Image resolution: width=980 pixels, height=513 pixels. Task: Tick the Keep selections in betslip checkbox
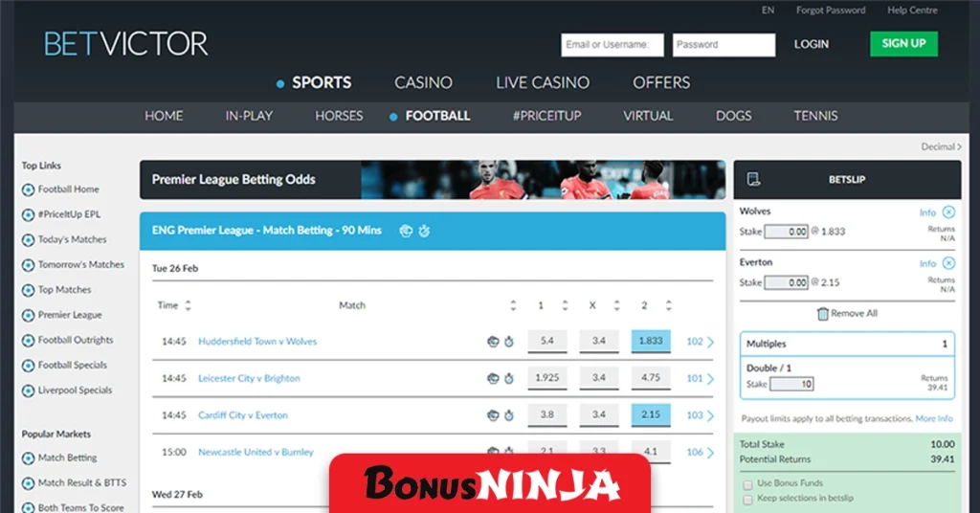pos(747,500)
